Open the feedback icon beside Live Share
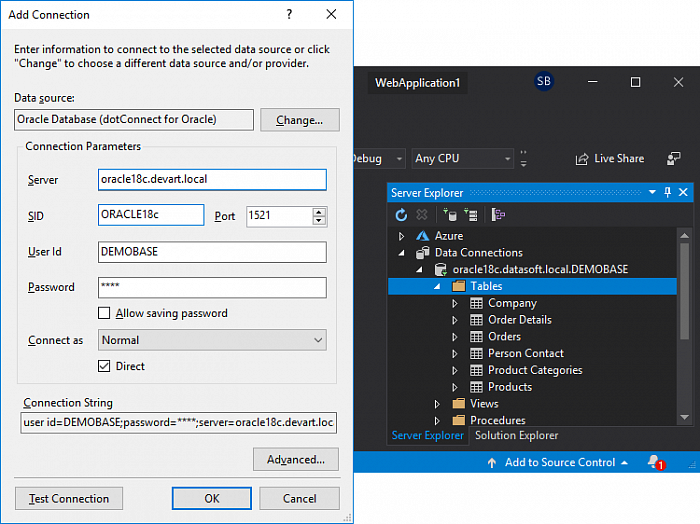Viewport: 700px width, 524px height. click(674, 158)
